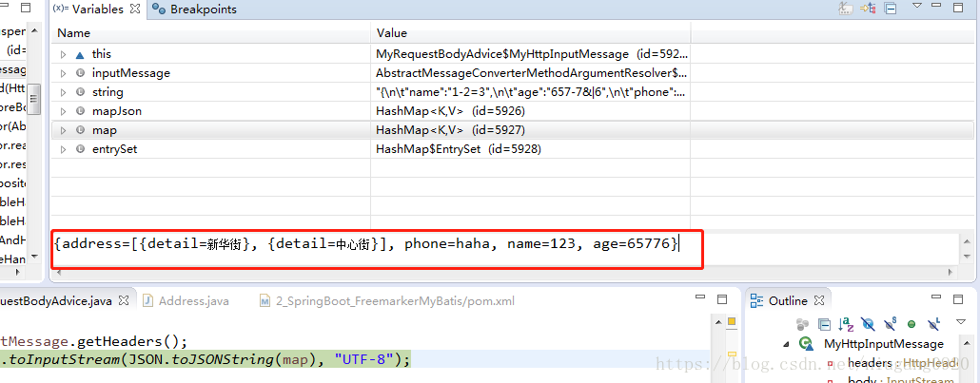
Task: Click the AbstractMessageConverterMethodArgumentResolver value
Action: [531, 74]
